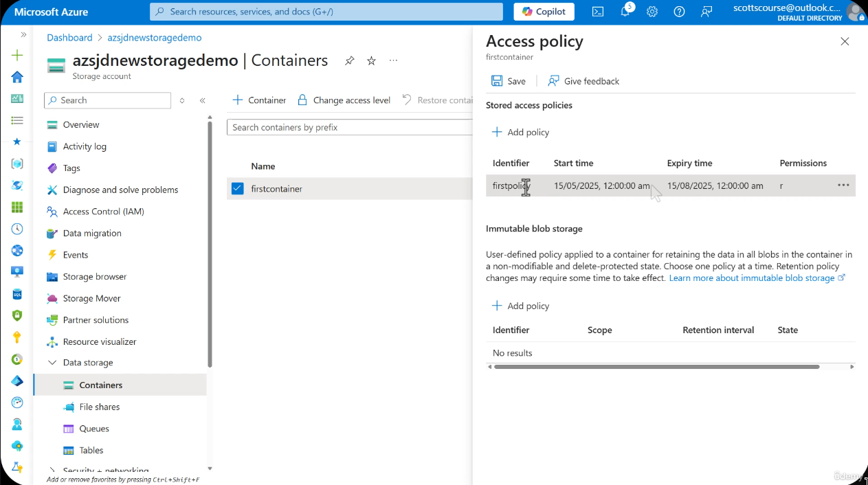
Task: Click the Search containers by prefix field
Action: click(x=349, y=127)
